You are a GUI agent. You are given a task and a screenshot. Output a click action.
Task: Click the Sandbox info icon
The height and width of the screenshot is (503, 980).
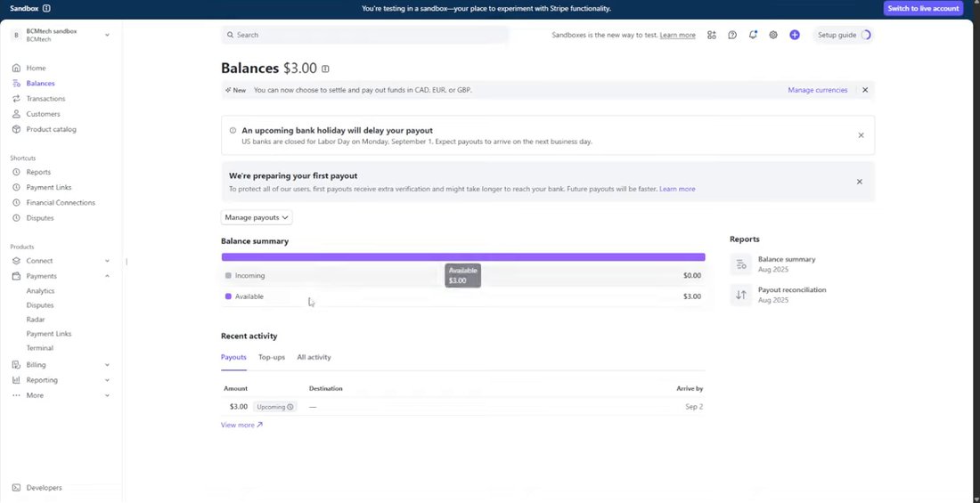(47, 9)
